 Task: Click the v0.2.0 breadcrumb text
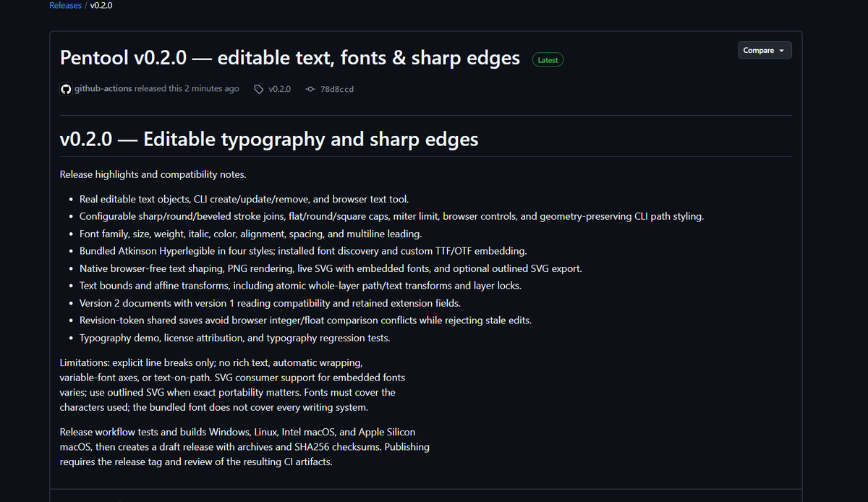(x=101, y=5)
